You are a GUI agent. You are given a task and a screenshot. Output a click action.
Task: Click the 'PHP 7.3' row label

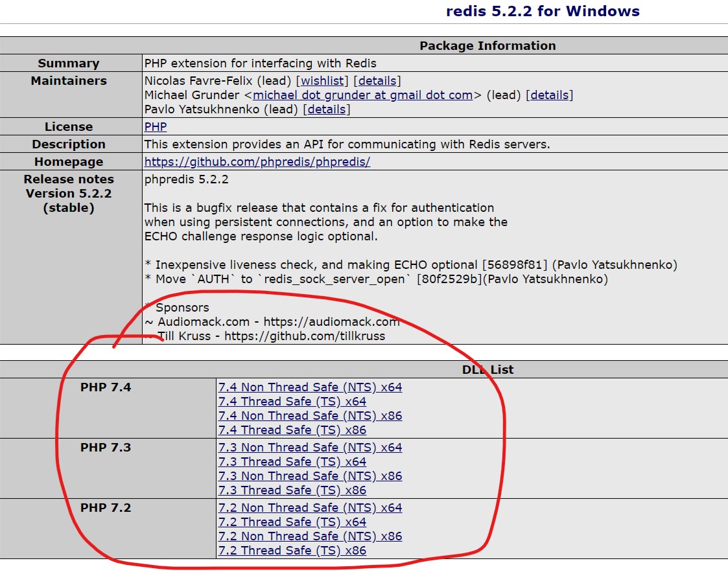pyautogui.click(x=106, y=447)
